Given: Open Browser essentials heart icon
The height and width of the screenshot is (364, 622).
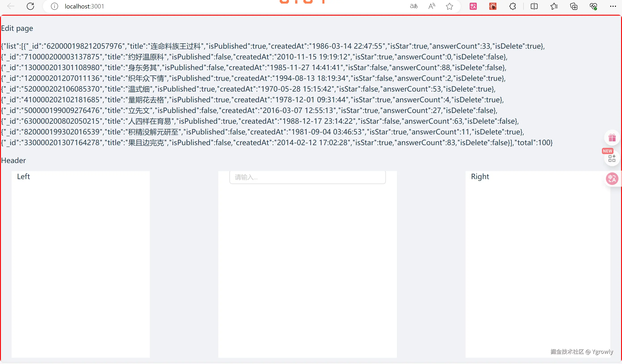Looking at the screenshot, I should click(x=593, y=6).
